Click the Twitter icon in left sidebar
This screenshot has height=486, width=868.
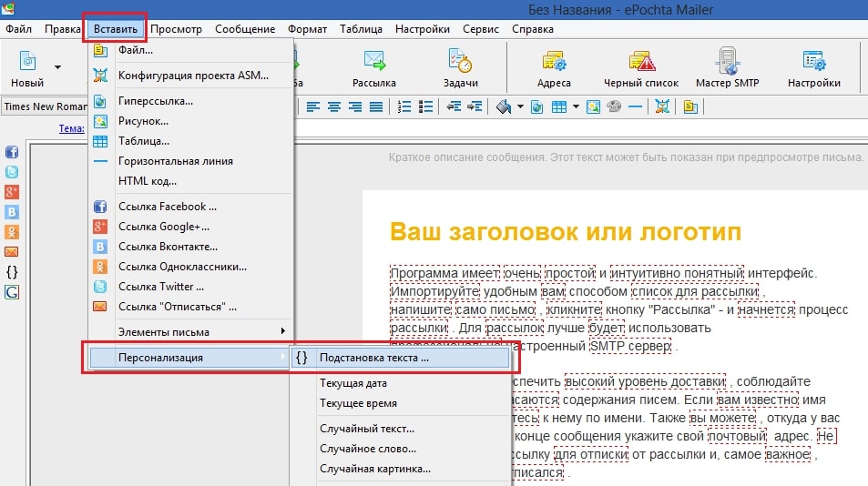[12, 172]
